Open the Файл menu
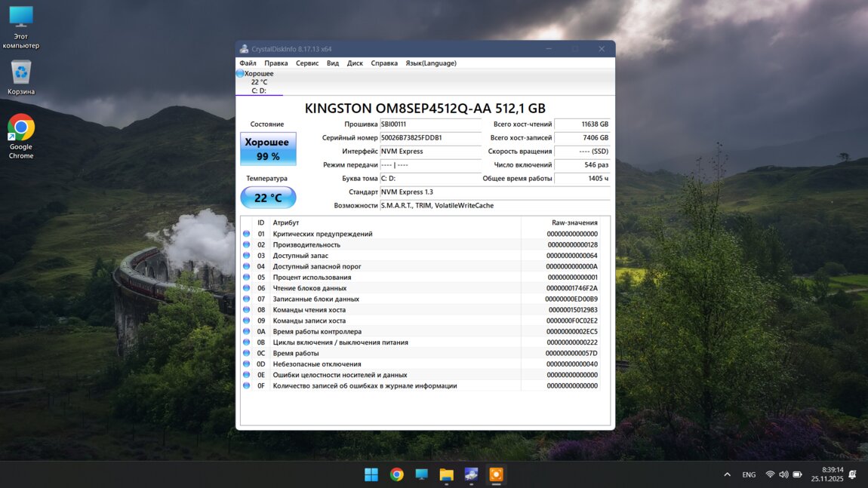The image size is (868, 488). pyautogui.click(x=248, y=63)
